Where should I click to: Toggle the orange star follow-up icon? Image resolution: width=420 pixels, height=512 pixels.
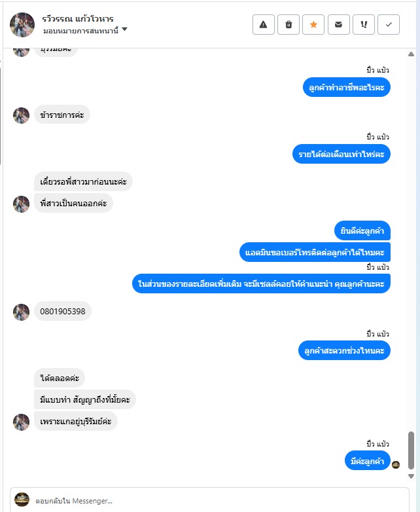click(313, 24)
